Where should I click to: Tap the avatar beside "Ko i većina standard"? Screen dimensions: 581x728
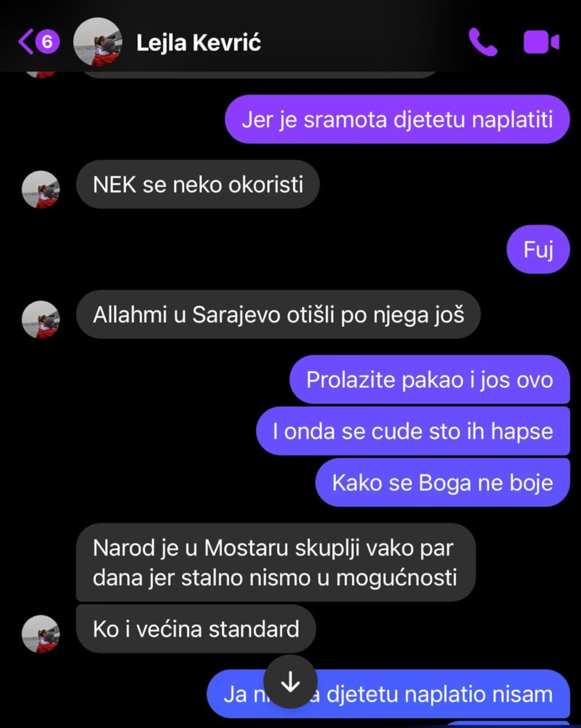41,634
